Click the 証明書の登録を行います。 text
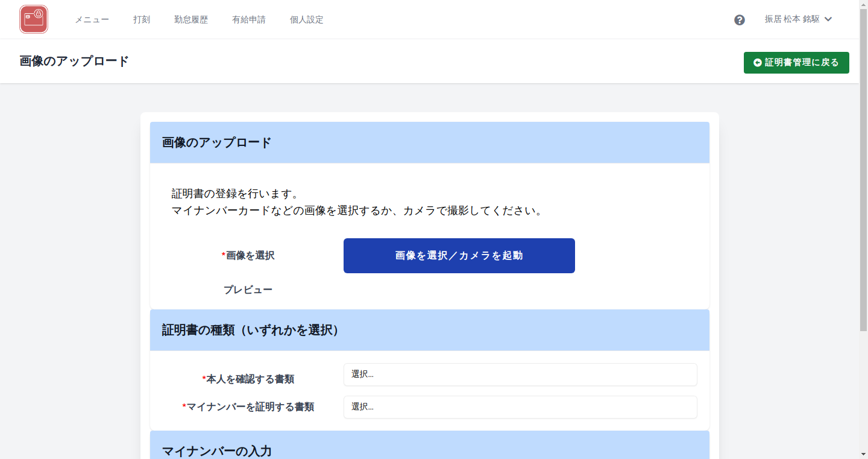 tap(235, 194)
